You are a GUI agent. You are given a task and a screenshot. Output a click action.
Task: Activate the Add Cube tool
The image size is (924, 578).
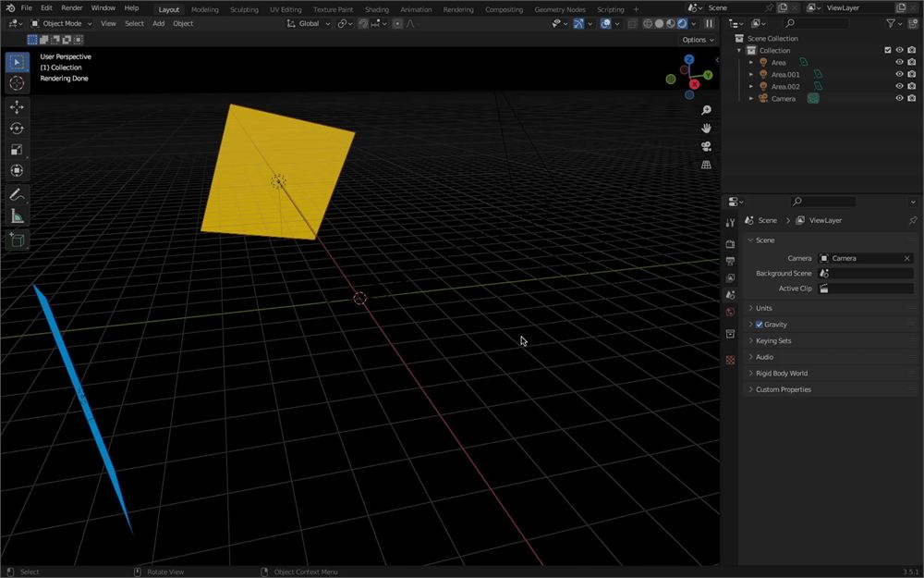pyautogui.click(x=17, y=240)
